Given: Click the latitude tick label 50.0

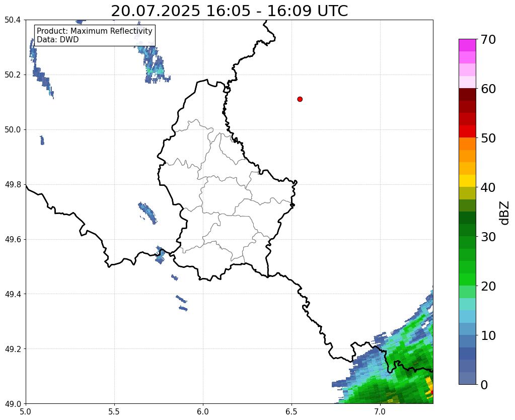Looking at the screenshot, I should pyautogui.click(x=13, y=130).
